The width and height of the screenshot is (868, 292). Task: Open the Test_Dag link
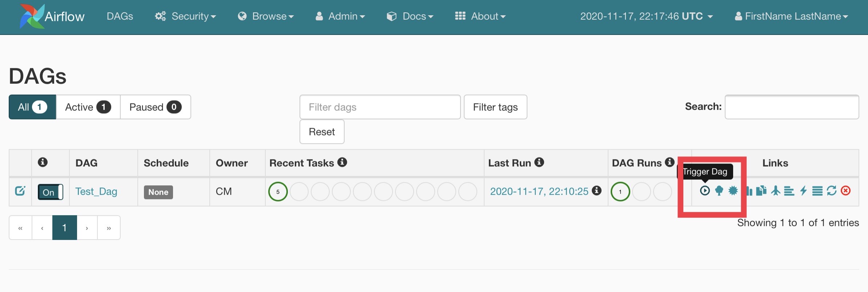(96, 192)
